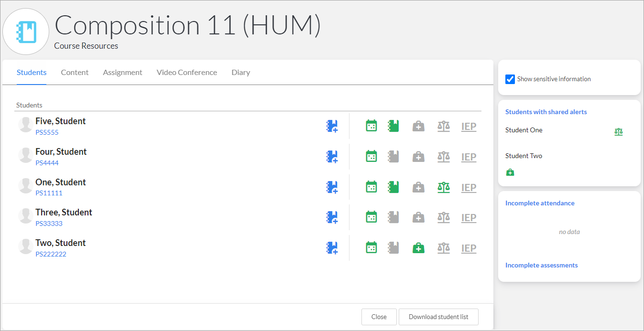Open grey notebook icon for Three, Student
Screen dimensions: 644x331
pos(393,217)
